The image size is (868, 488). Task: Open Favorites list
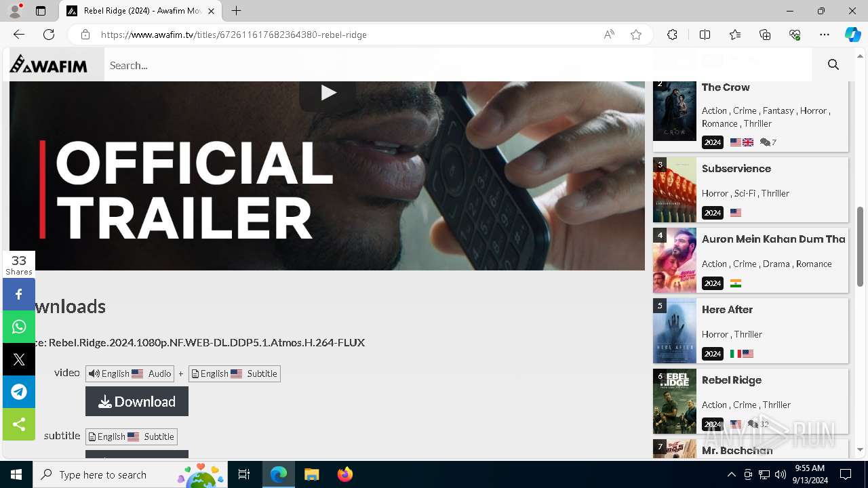pos(735,35)
